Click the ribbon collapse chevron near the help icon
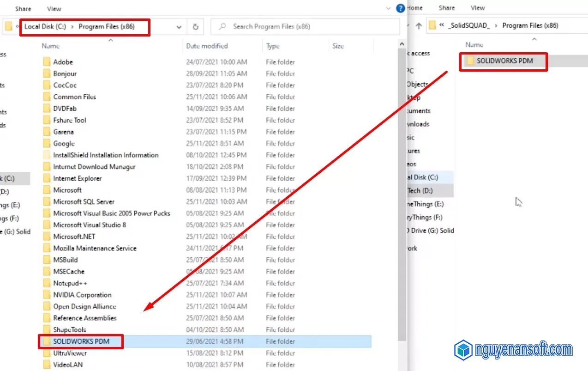Viewport: 588px width, 371px height. 388,8
